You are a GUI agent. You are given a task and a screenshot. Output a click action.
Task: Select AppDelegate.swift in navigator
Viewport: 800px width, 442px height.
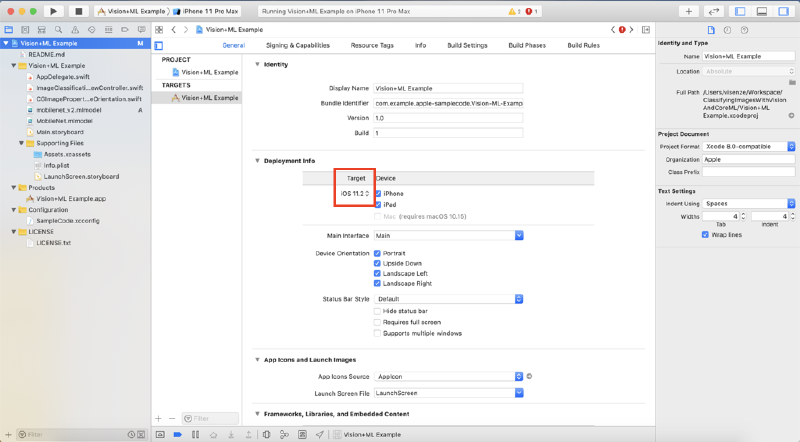click(x=63, y=77)
